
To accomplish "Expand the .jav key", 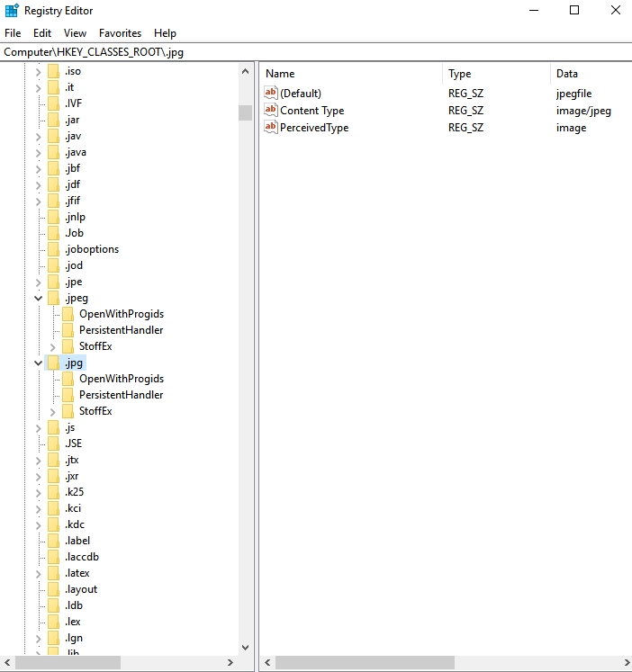I will pyautogui.click(x=38, y=137).
